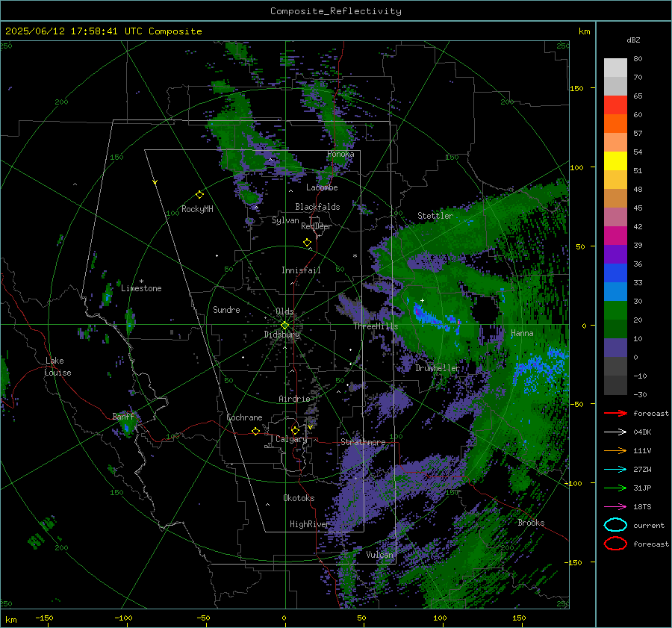
Task: Click the red forecast arrow in the legend
Action: tap(615, 413)
